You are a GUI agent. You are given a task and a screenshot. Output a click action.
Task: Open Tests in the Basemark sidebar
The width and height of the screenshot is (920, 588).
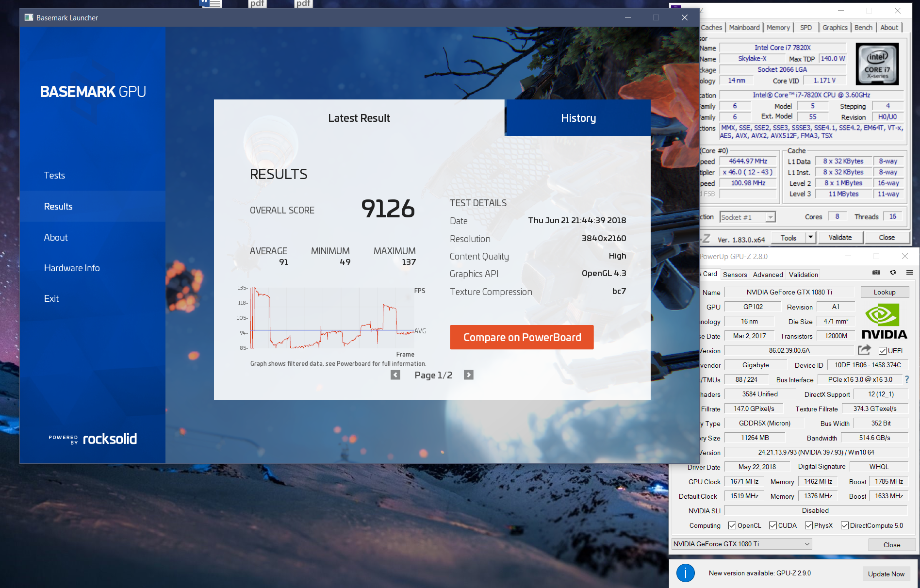[x=93, y=175]
